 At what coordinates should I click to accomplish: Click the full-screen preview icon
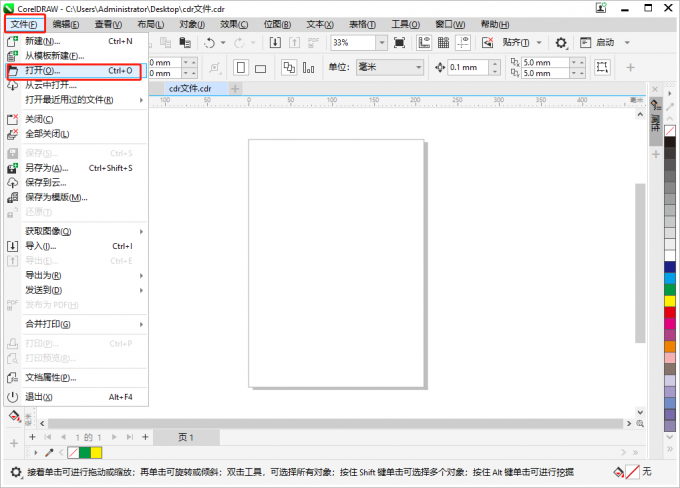pyautogui.click(x=399, y=42)
